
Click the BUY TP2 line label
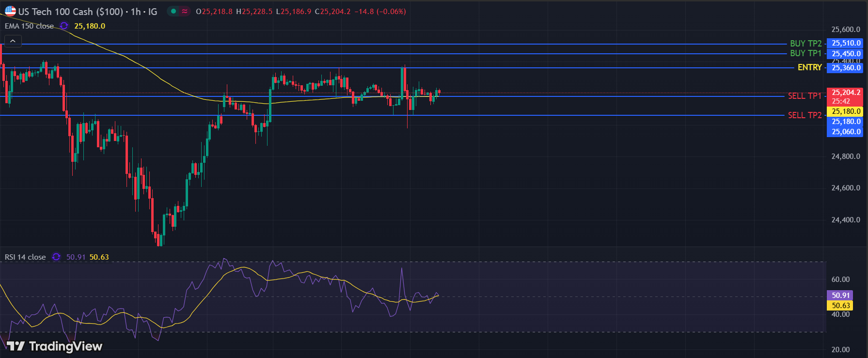(805, 44)
